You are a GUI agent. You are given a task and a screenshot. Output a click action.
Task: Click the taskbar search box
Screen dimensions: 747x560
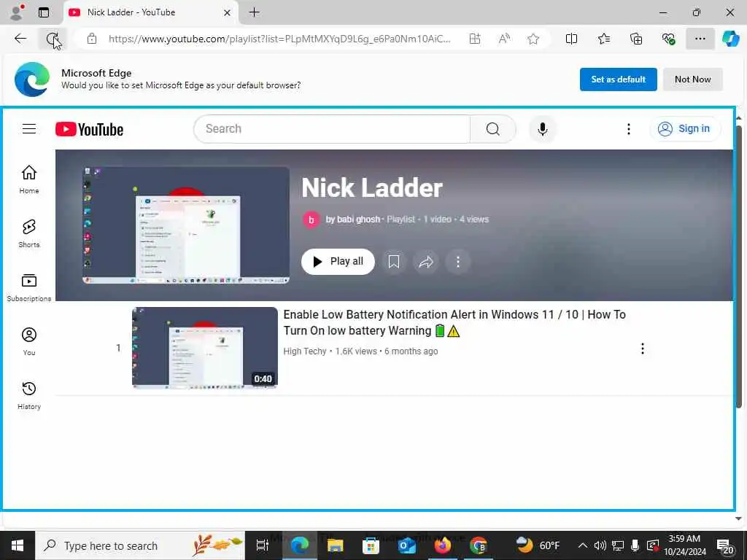140,545
